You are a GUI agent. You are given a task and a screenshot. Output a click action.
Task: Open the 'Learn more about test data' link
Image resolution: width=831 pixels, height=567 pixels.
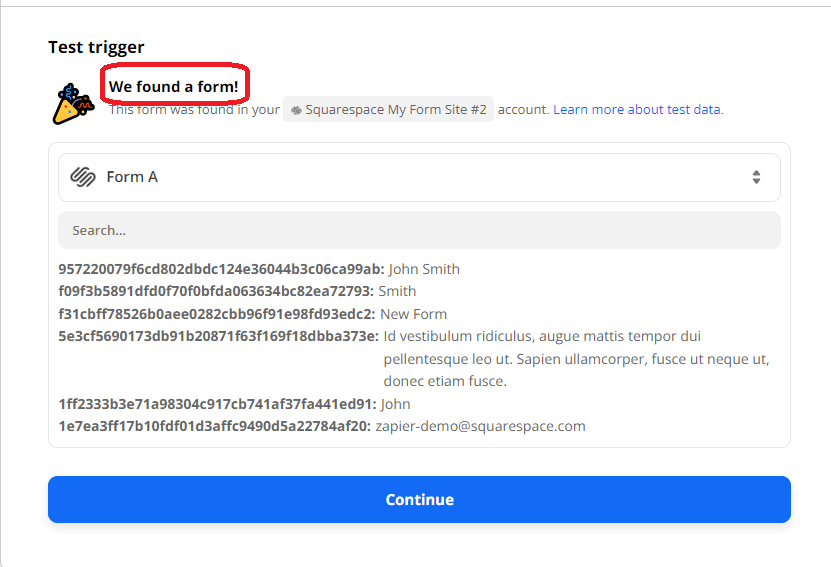pos(638,110)
